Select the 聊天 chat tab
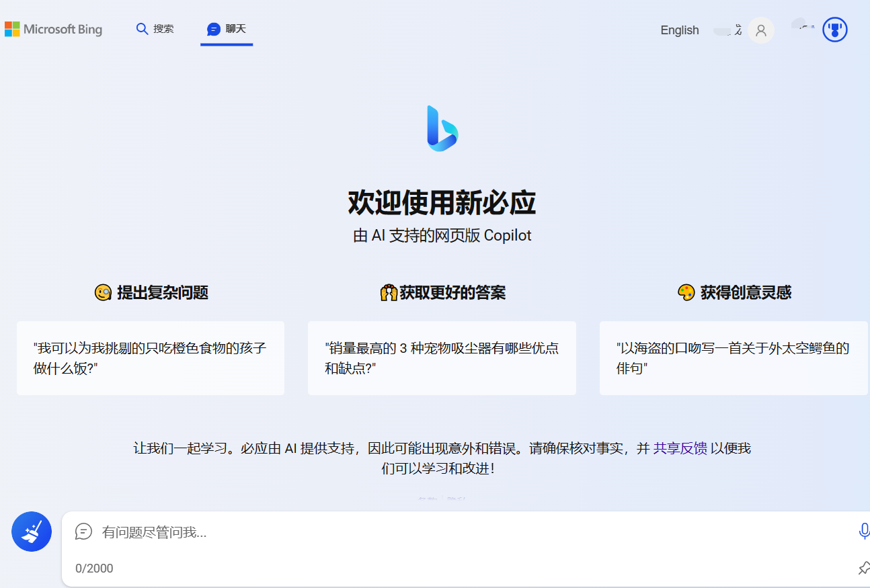 [x=227, y=29]
